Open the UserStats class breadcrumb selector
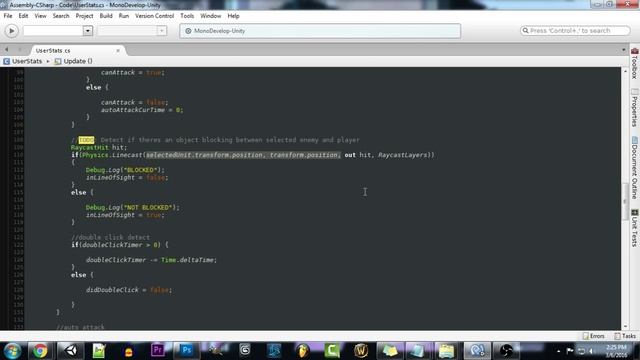This screenshot has height=360, width=640. 23,61
